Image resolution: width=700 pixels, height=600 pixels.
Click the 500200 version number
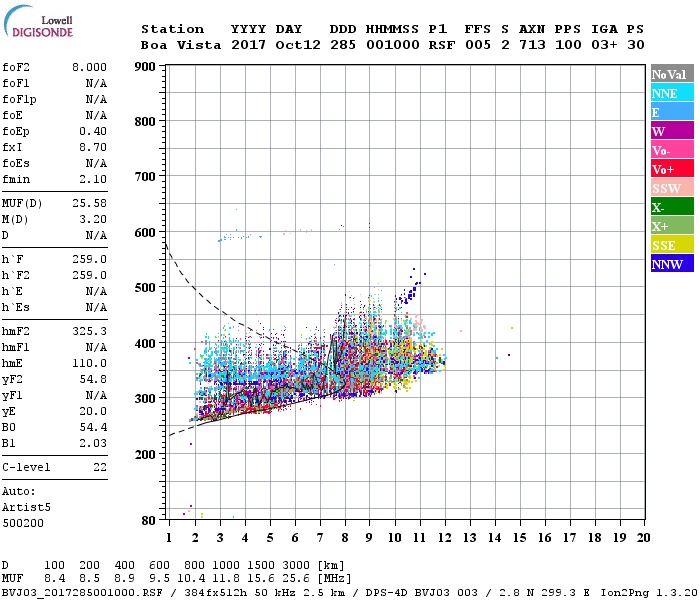point(23,523)
